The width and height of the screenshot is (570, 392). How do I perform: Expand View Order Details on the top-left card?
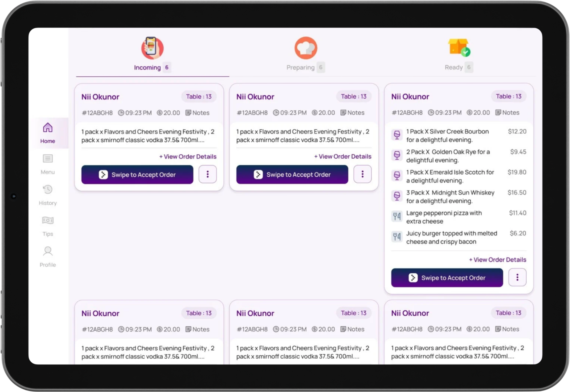[x=188, y=157]
